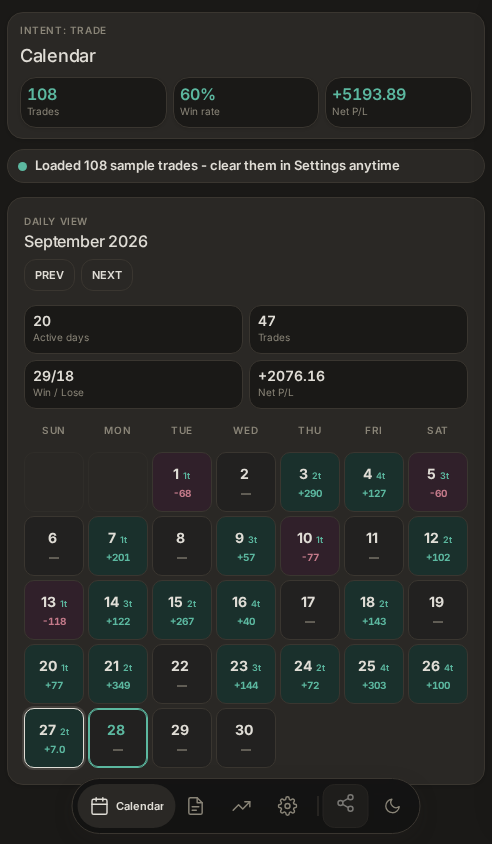Select September 30 day cell
This screenshot has width=492, height=844.
246,738
